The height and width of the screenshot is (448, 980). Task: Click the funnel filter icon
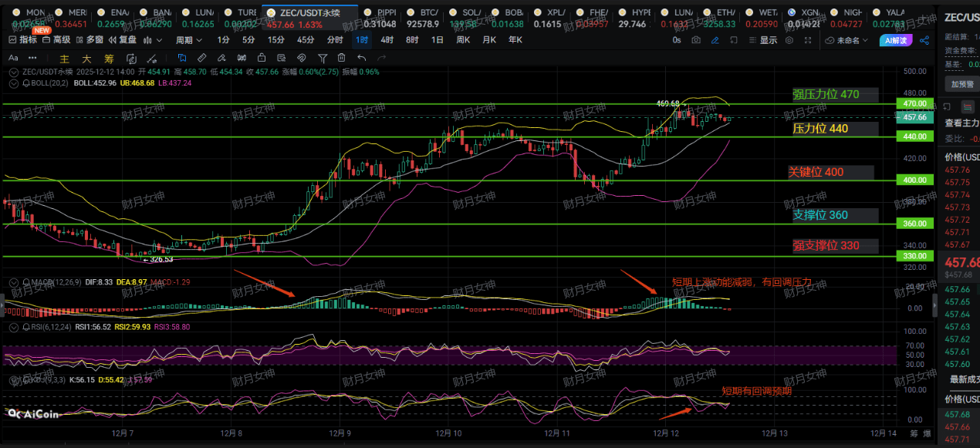323,58
